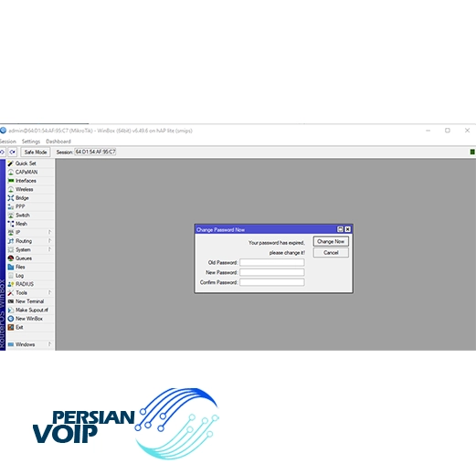Toggle the Safe Mode button
Viewport: 476px width, 474px height.
(x=36, y=152)
